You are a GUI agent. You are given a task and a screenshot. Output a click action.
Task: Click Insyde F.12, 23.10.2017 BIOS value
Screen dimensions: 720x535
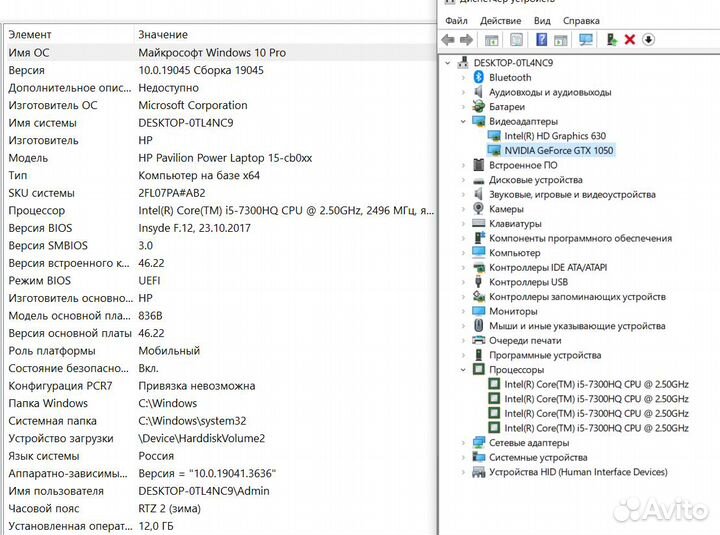tap(194, 228)
